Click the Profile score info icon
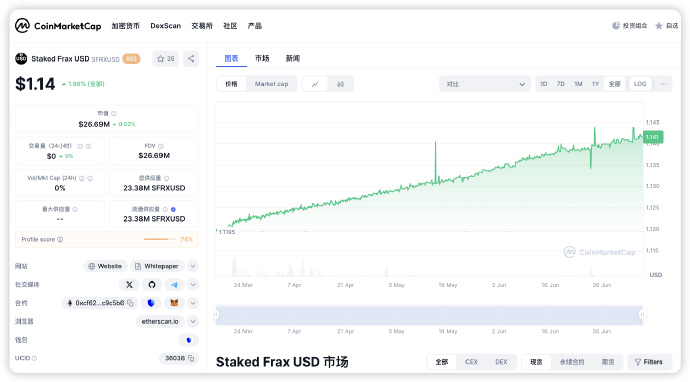The image size is (690, 382). point(60,239)
